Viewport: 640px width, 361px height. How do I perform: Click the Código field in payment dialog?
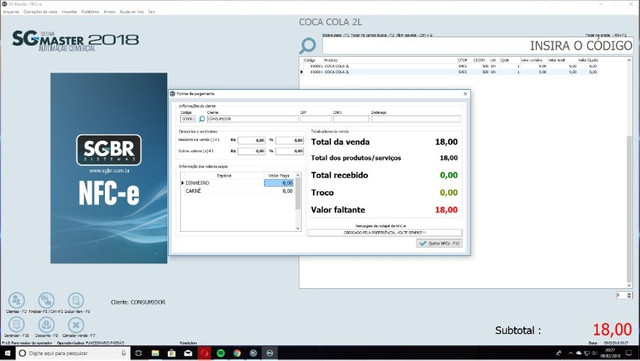pos(188,119)
